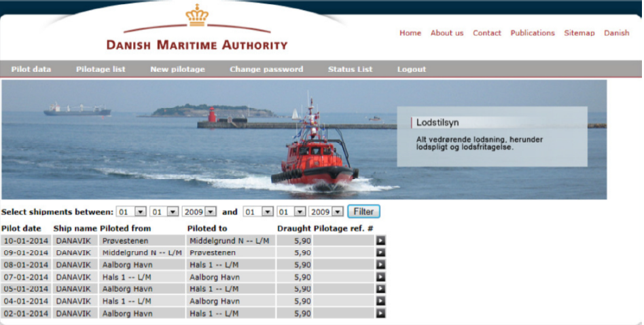Click Aalborg Havn in the 07-01-2014 row
This screenshot has width=644, height=325.
tap(215, 277)
